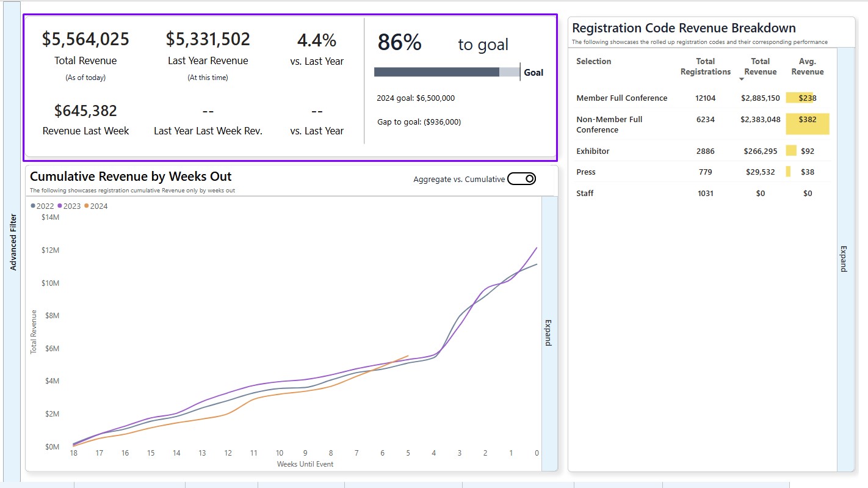Image resolution: width=868 pixels, height=488 pixels.
Task: Select the Exhibitor row
Action: 593,151
